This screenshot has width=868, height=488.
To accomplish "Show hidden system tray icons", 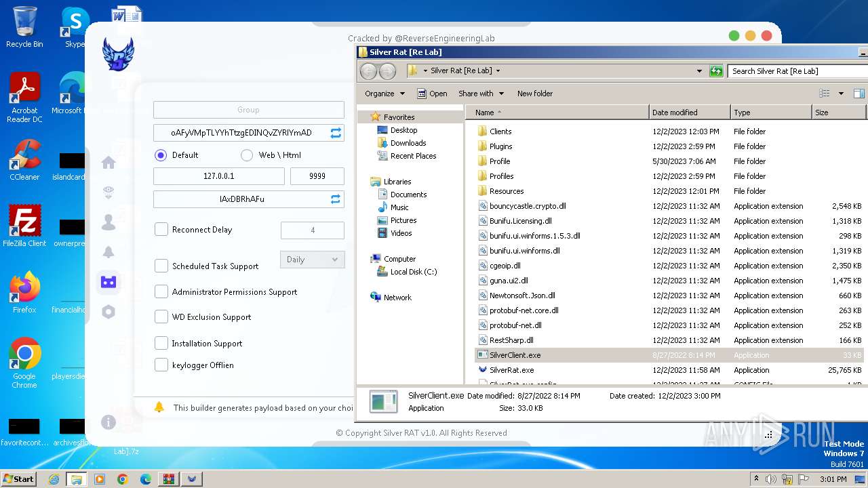I will click(x=756, y=479).
